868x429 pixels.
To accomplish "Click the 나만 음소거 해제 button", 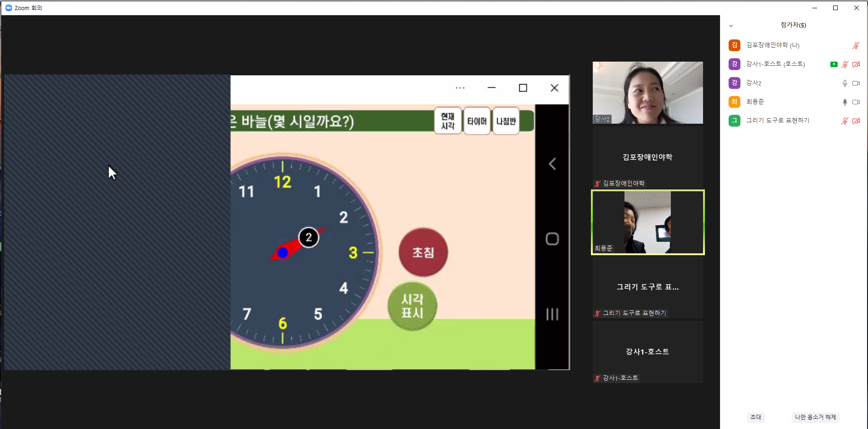I will 816,417.
